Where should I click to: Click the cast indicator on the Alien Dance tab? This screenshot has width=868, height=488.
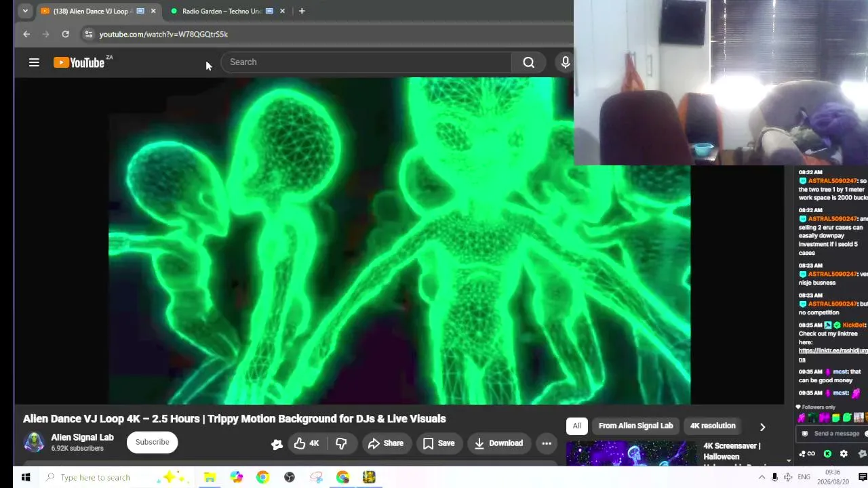140,11
